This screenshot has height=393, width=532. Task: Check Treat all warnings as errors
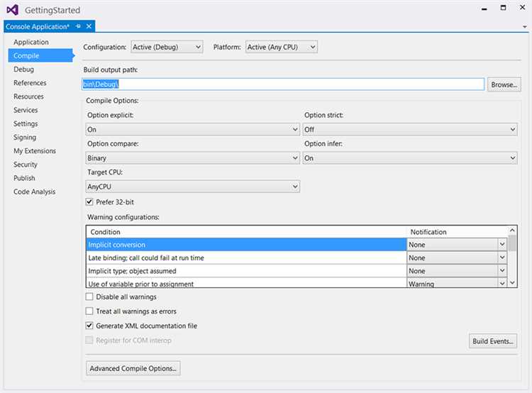pyautogui.click(x=89, y=311)
